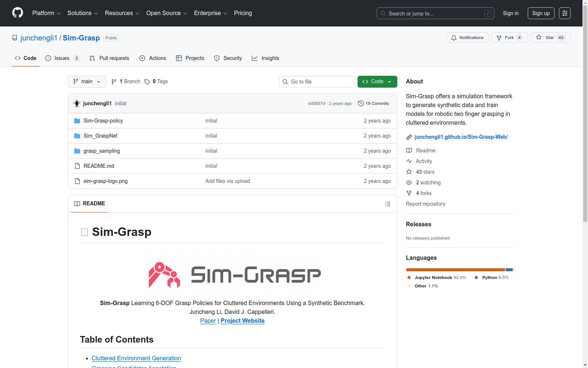The width and height of the screenshot is (588, 368).
Task: Open the Sim-Grasp-policy folder name
Action: pyautogui.click(x=103, y=121)
